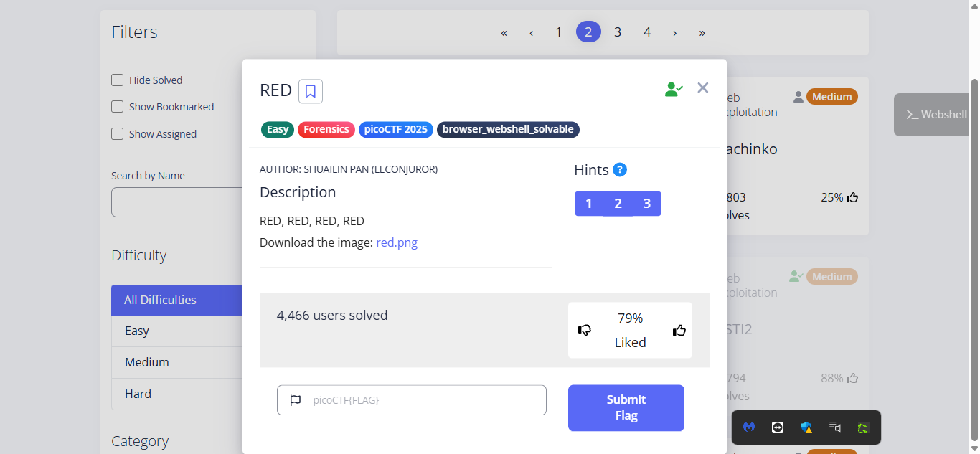Image resolution: width=980 pixels, height=454 pixels.
Task: Open TeamViewer tray icon
Action: coord(778,427)
